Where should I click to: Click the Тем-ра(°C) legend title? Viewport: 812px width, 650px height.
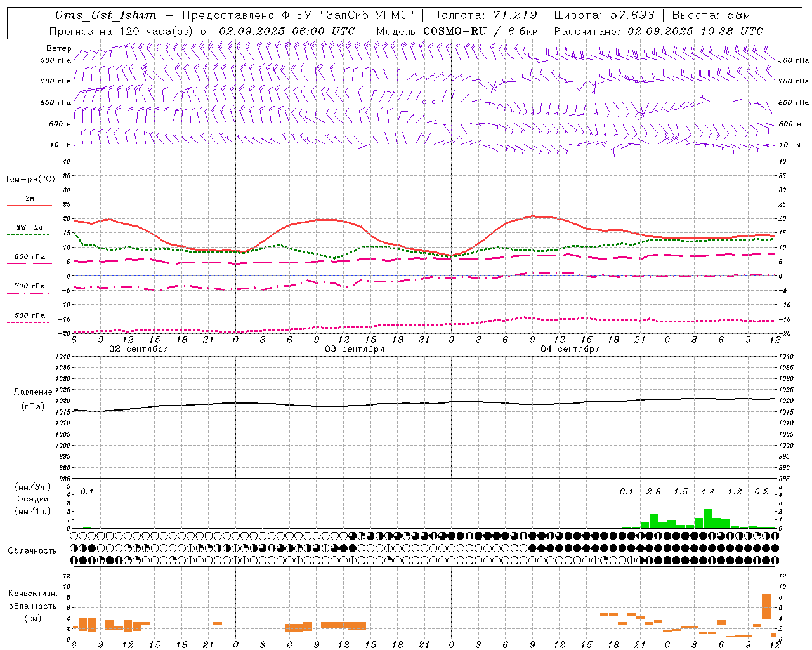30,179
